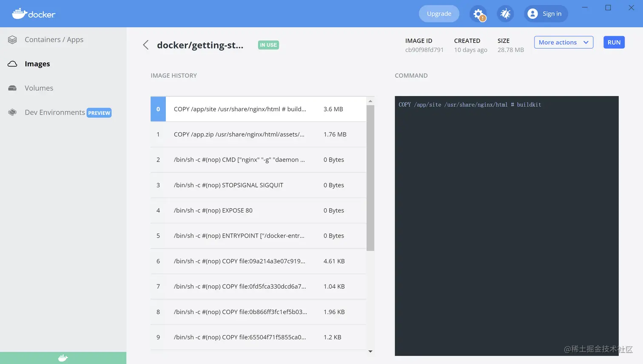
Task: Click the IN USE badge
Action: pyautogui.click(x=268, y=45)
